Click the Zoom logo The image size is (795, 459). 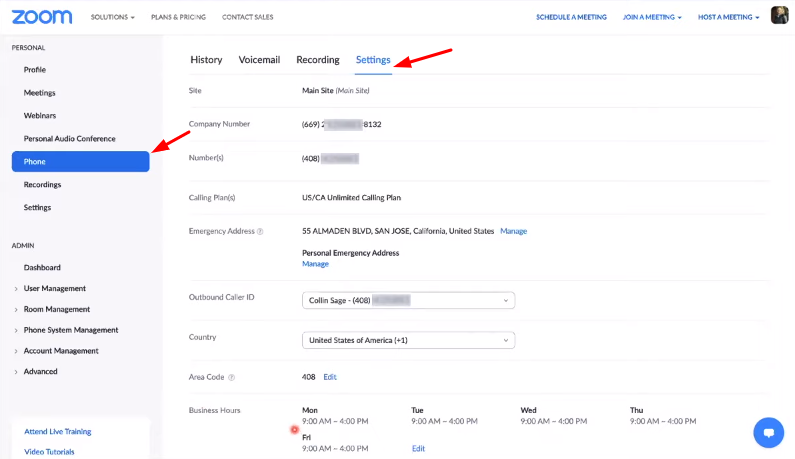tap(42, 17)
